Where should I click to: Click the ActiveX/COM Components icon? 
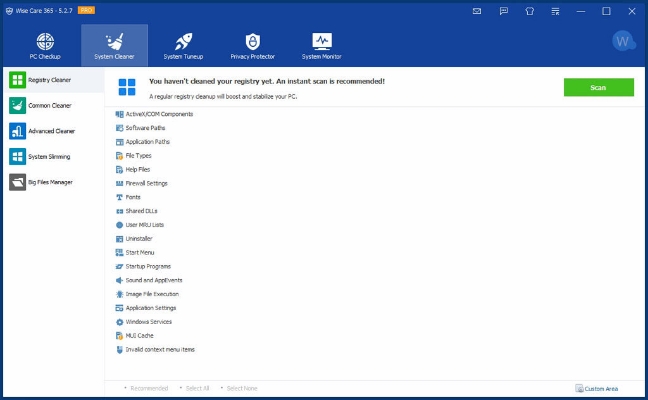click(119, 114)
